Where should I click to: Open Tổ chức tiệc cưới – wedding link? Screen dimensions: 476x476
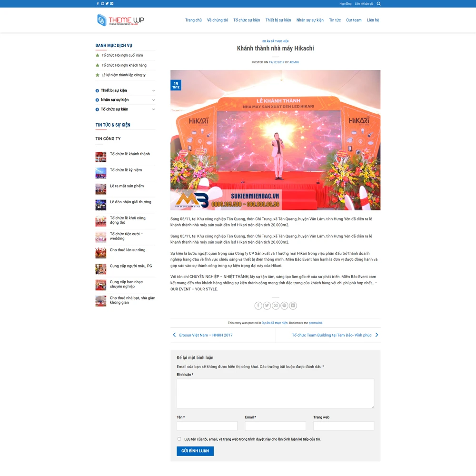[126, 236]
